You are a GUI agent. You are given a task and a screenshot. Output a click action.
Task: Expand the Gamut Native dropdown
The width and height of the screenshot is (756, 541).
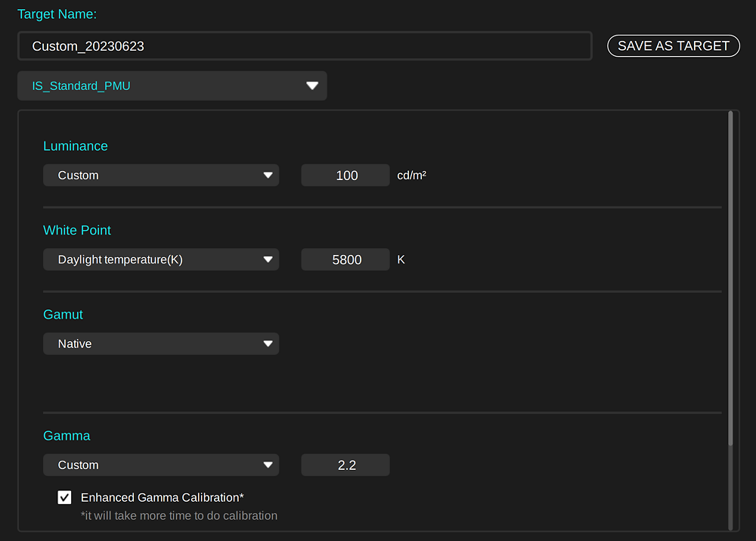point(160,344)
